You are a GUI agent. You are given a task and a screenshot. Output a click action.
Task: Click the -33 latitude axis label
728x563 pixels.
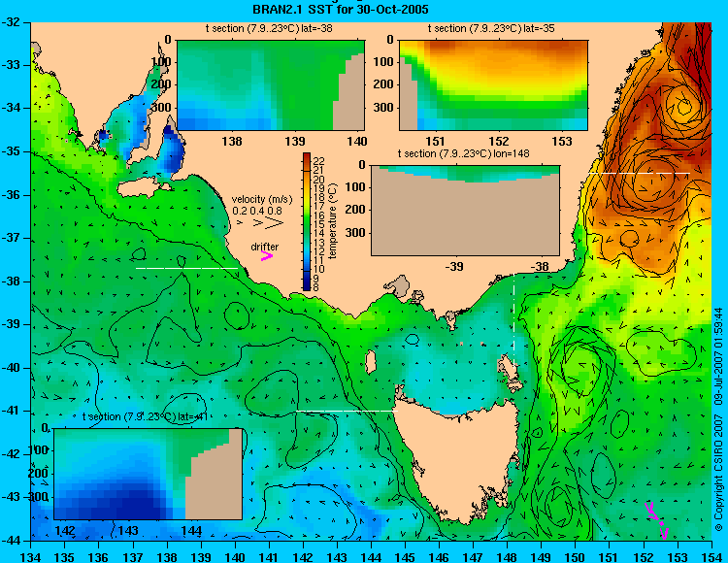point(10,65)
